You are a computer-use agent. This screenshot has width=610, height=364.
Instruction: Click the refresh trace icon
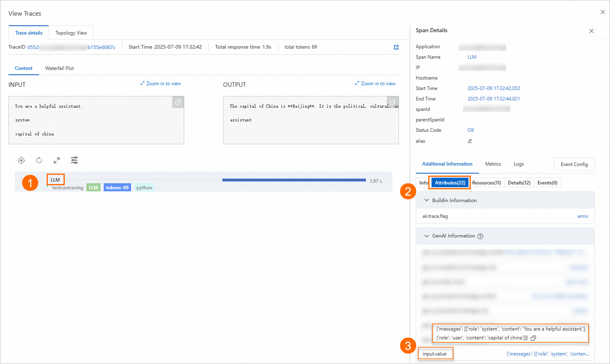(39, 160)
